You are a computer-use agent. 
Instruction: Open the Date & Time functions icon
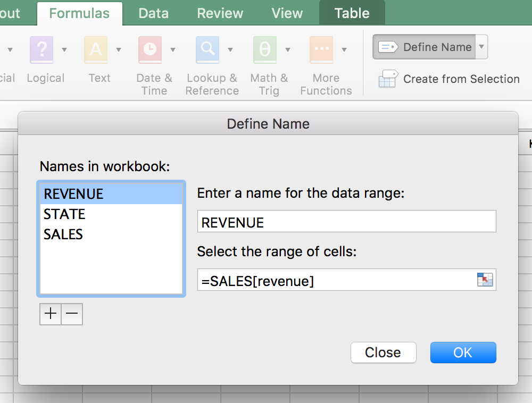[x=150, y=50]
